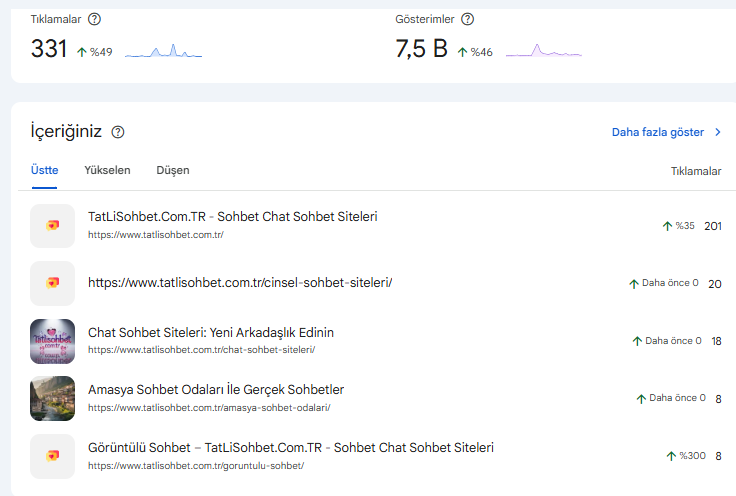Click the %46 impressions change indicator
This screenshot has height=496, width=736.
tap(475, 52)
